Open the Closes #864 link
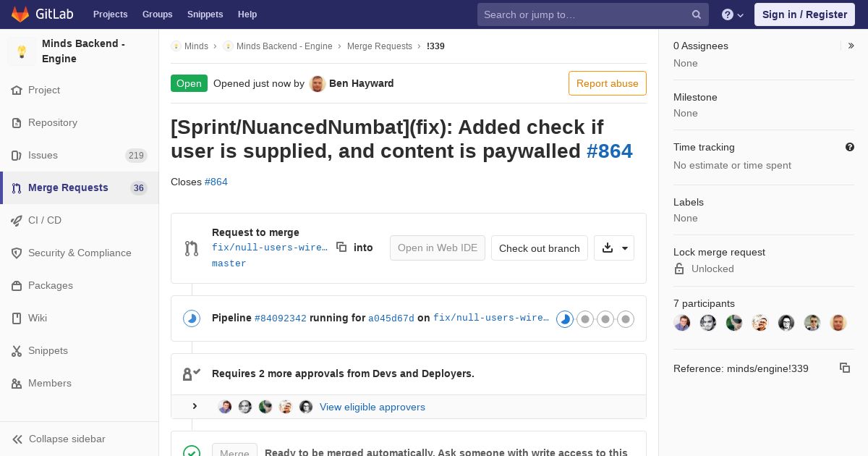Screen dimensions: 868x456 click(x=216, y=182)
